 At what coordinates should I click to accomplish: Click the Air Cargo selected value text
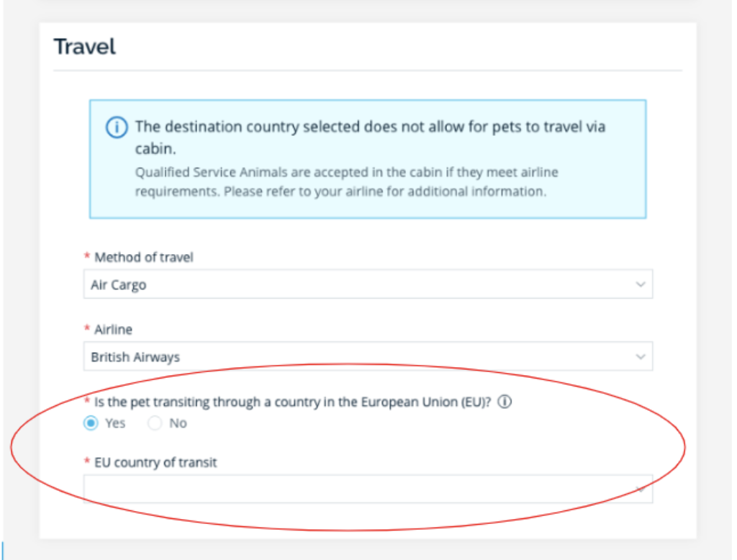[119, 285]
